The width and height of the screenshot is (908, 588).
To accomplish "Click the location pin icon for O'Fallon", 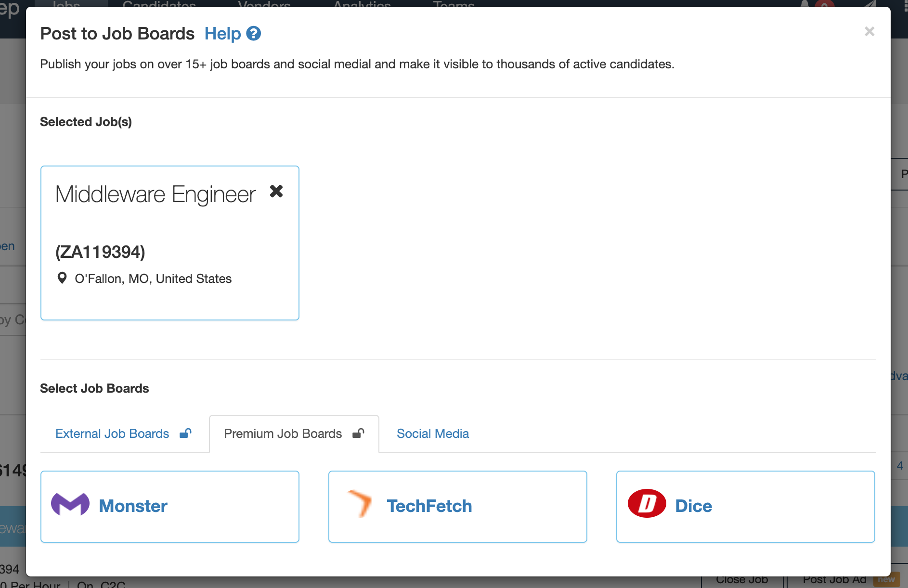I will [62, 278].
